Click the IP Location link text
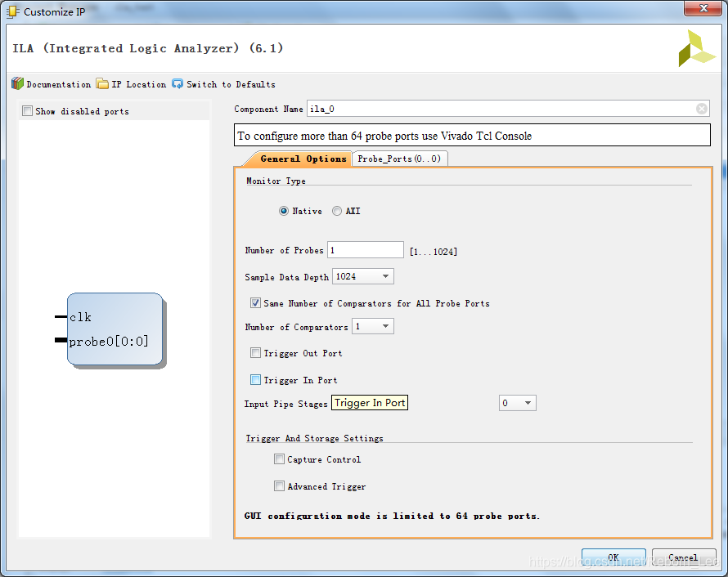 click(x=139, y=84)
